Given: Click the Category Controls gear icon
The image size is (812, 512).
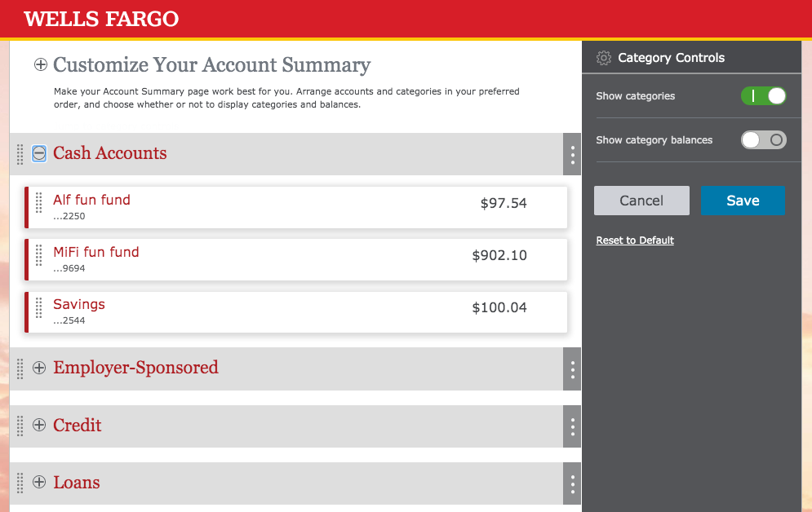Looking at the screenshot, I should click(604, 58).
